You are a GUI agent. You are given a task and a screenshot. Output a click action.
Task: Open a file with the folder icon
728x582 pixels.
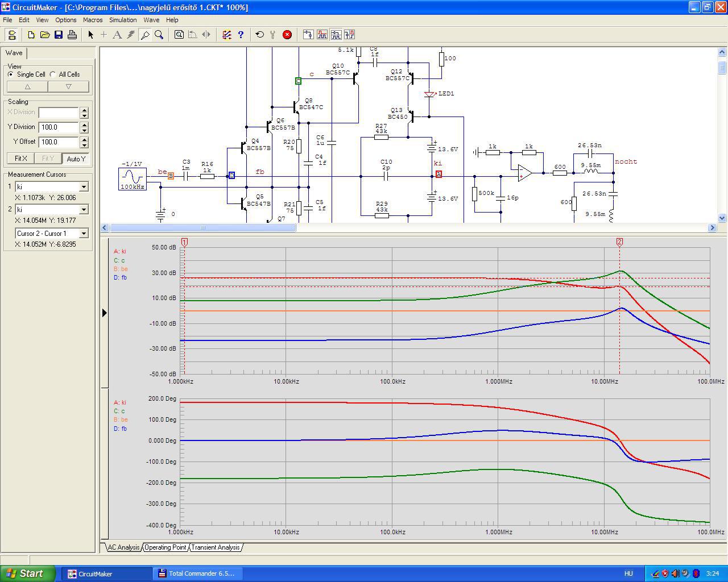45,35
